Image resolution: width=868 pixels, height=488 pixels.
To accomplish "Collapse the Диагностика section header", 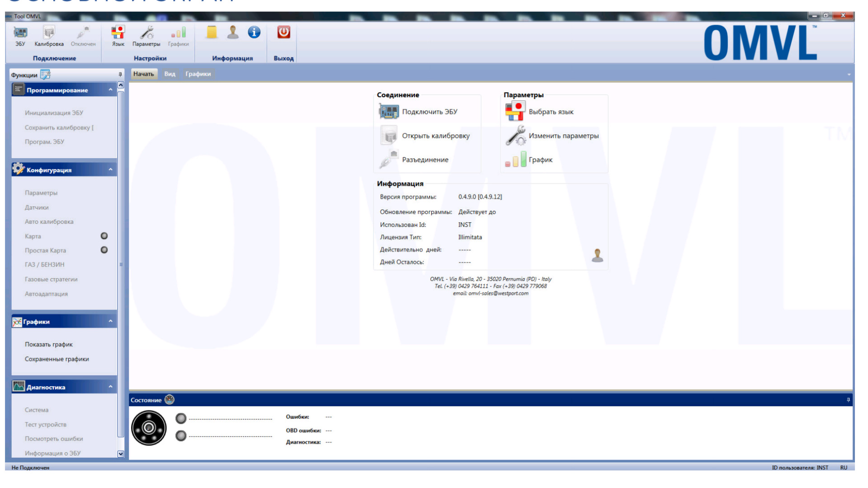I will [x=110, y=387].
